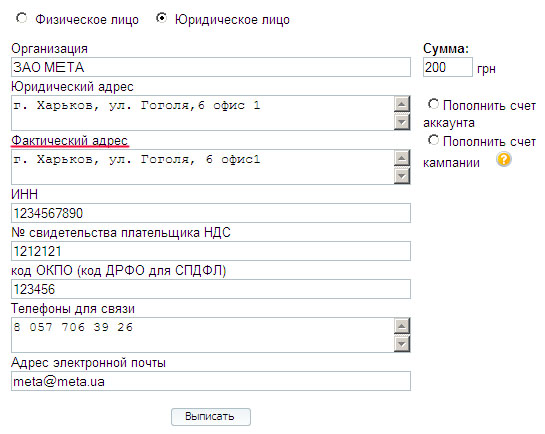Click the email address field
545x434 pixels.
[x=211, y=381]
